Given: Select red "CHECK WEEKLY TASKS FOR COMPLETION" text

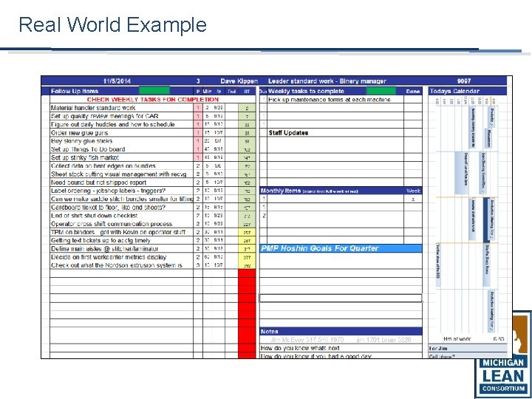Looking at the screenshot, I should (153, 100).
